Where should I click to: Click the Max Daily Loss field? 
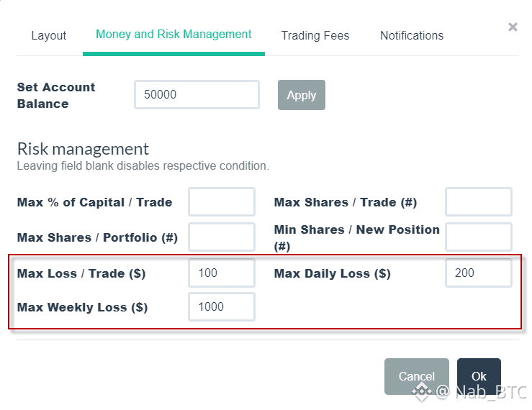(479, 273)
